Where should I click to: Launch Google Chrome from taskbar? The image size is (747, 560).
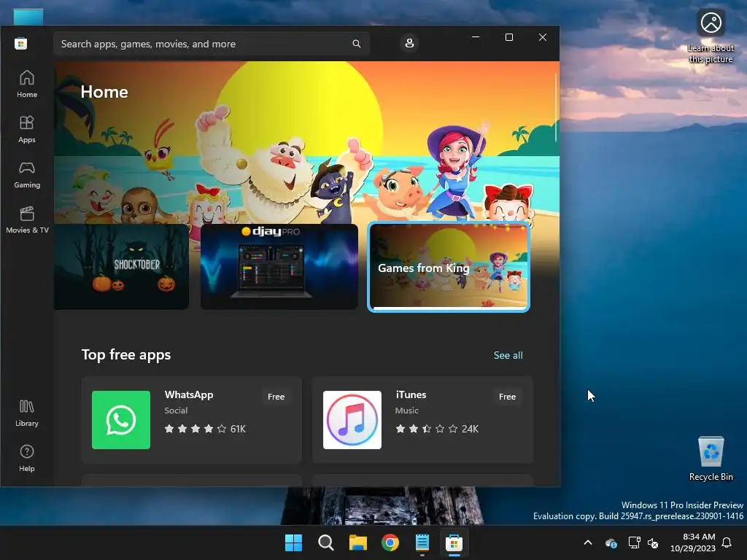click(x=390, y=542)
